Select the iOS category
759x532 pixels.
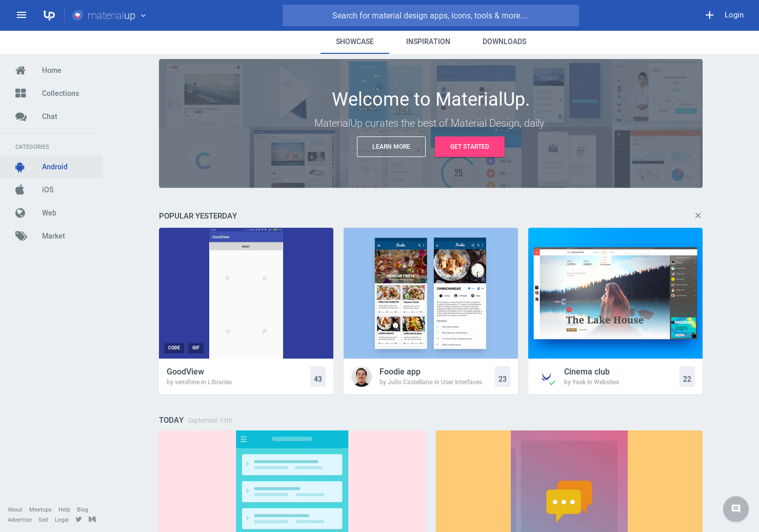click(x=51, y=190)
